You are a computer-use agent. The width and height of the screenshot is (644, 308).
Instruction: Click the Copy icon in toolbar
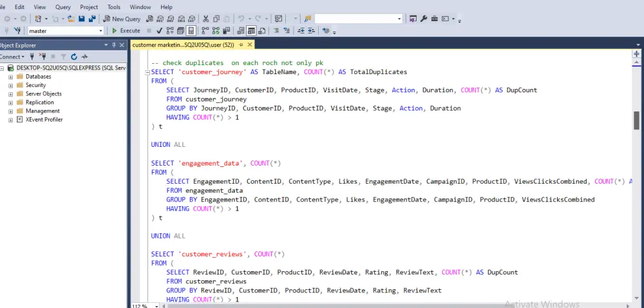click(x=216, y=19)
